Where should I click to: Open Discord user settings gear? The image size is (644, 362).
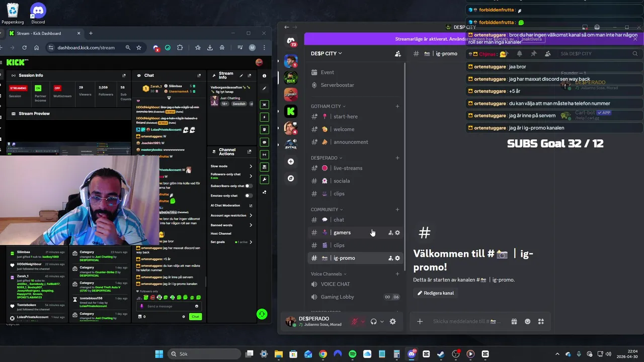393,322
